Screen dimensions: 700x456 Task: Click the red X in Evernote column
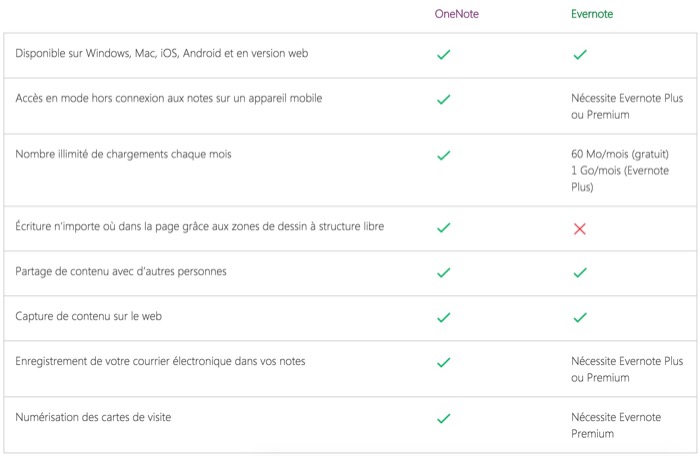580,228
